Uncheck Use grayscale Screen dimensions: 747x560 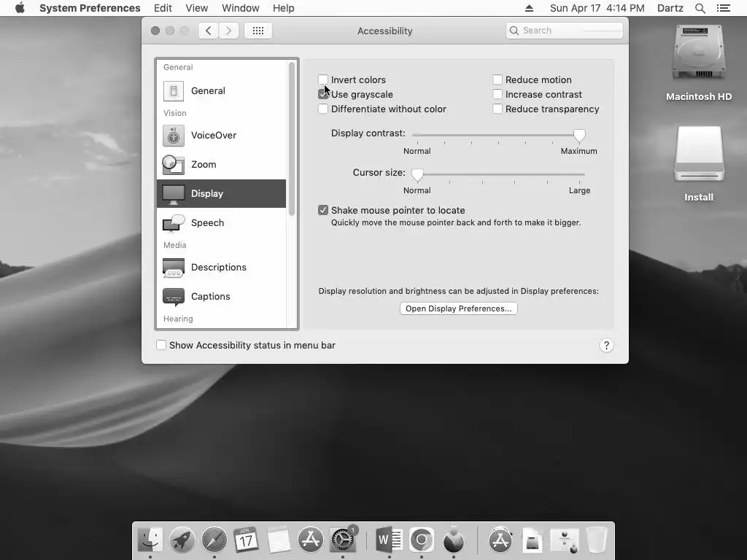323,94
